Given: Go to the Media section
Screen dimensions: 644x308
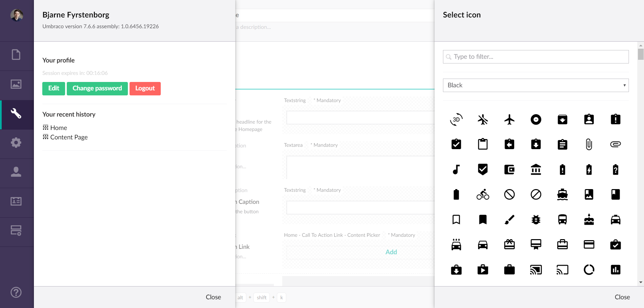Looking at the screenshot, I should (16, 84).
